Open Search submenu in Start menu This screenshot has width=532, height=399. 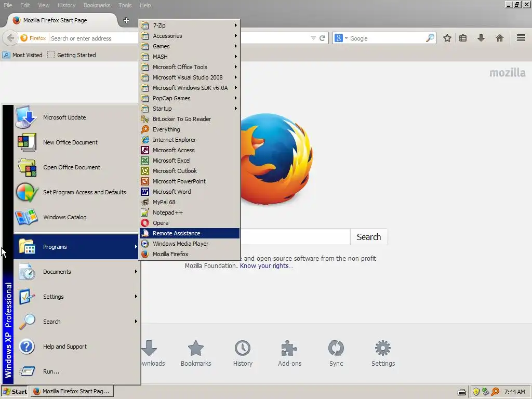(x=76, y=322)
